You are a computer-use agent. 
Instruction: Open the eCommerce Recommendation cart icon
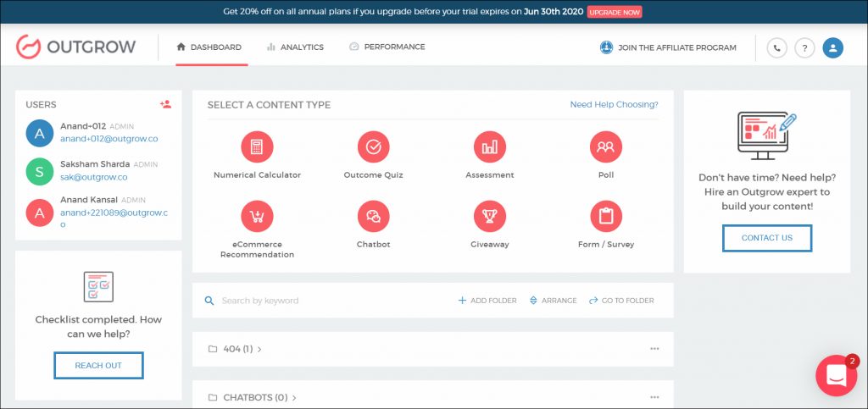click(257, 217)
